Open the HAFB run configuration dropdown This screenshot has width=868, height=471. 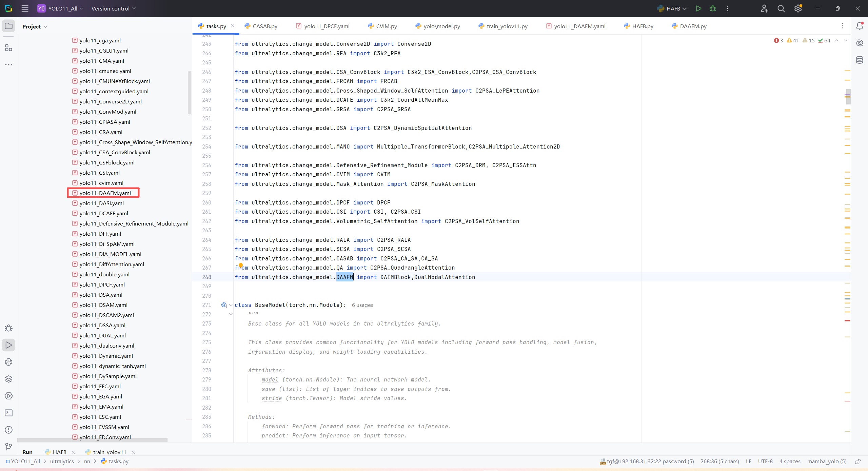click(x=672, y=8)
